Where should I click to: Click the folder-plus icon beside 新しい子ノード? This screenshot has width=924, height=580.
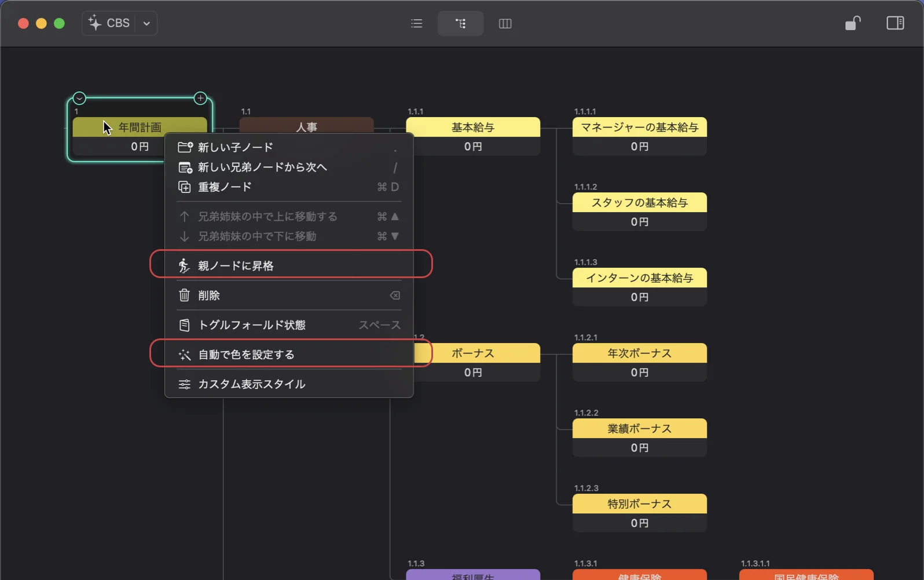pyautogui.click(x=185, y=147)
